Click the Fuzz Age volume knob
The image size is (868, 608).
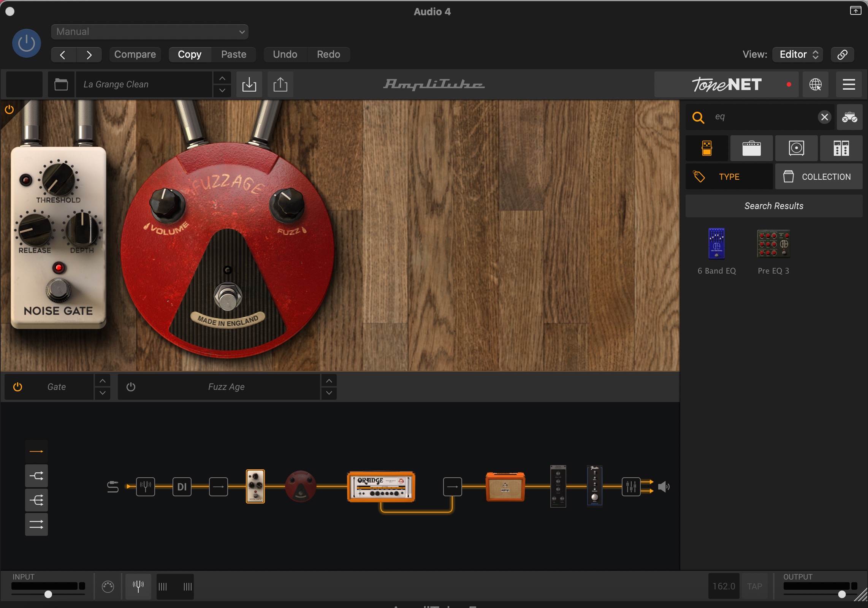point(167,205)
